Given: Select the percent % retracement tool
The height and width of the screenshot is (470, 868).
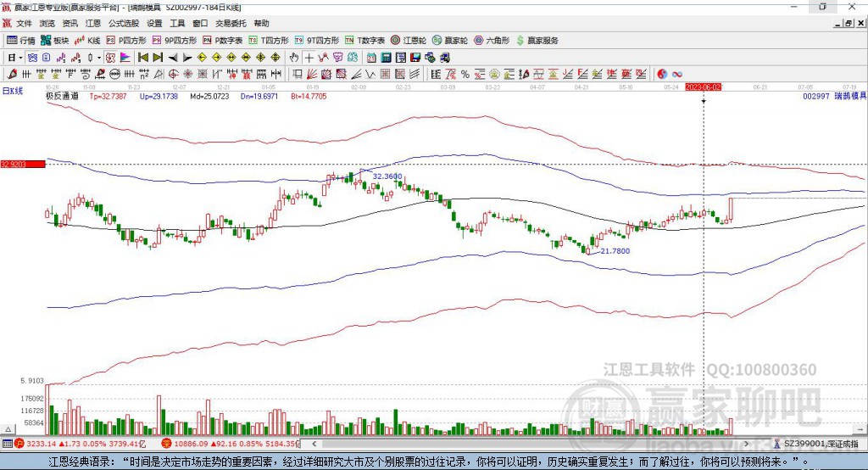Looking at the screenshot, I should 465,74.
